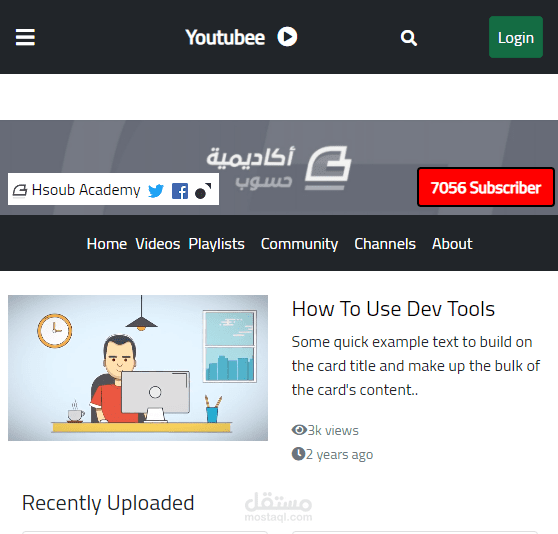The height and width of the screenshot is (534, 558).
Task: Open the Hsoub Academy Twitter link
Action: pyautogui.click(x=156, y=191)
